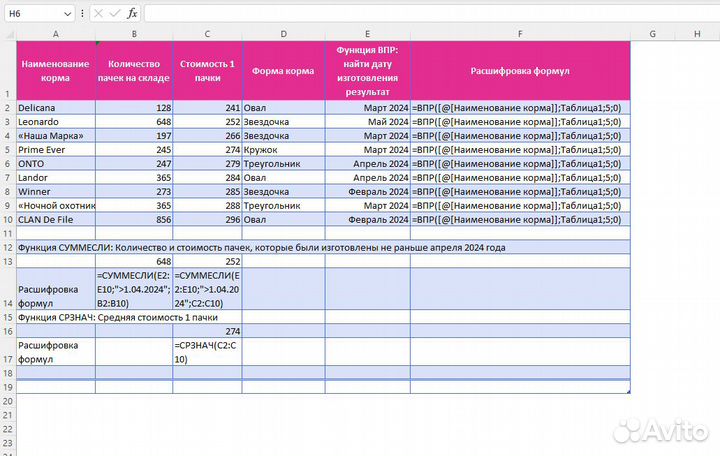Select quantity cell 128 for Delicana
Viewport: 720px width, 456px height.
[134, 108]
